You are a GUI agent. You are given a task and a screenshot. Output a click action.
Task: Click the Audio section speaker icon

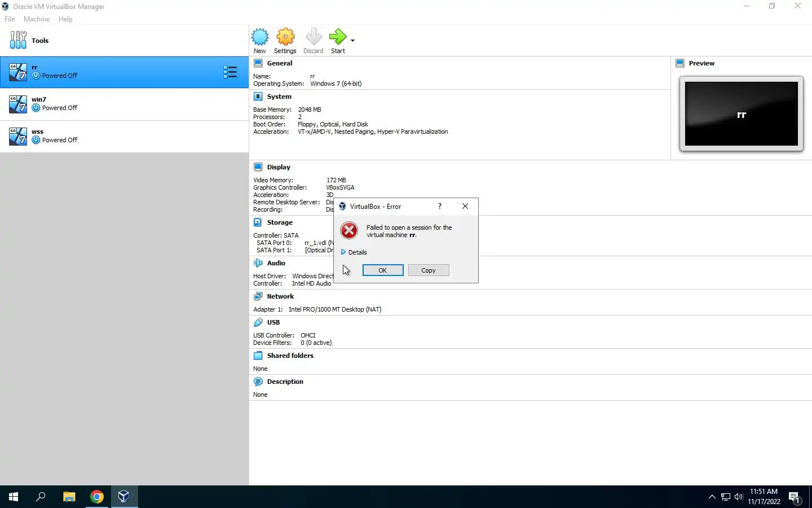258,263
